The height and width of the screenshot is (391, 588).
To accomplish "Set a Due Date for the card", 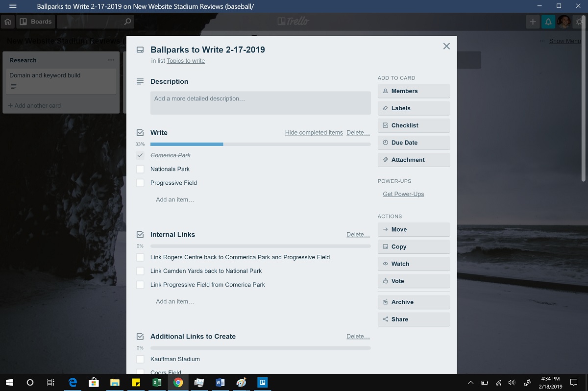I will tap(414, 143).
